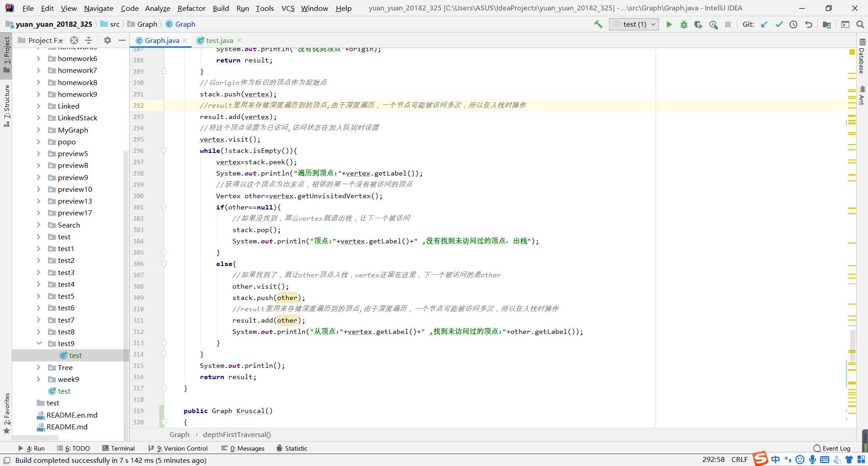
Task: Toggle the 6: TODO tool window
Action: click(73, 448)
